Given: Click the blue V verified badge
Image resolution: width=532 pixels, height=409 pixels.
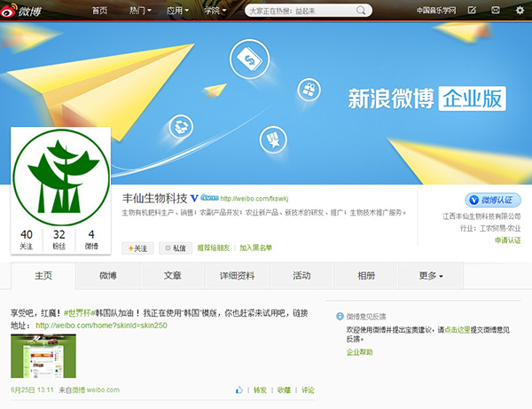Looking at the screenshot, I should 194,198.
